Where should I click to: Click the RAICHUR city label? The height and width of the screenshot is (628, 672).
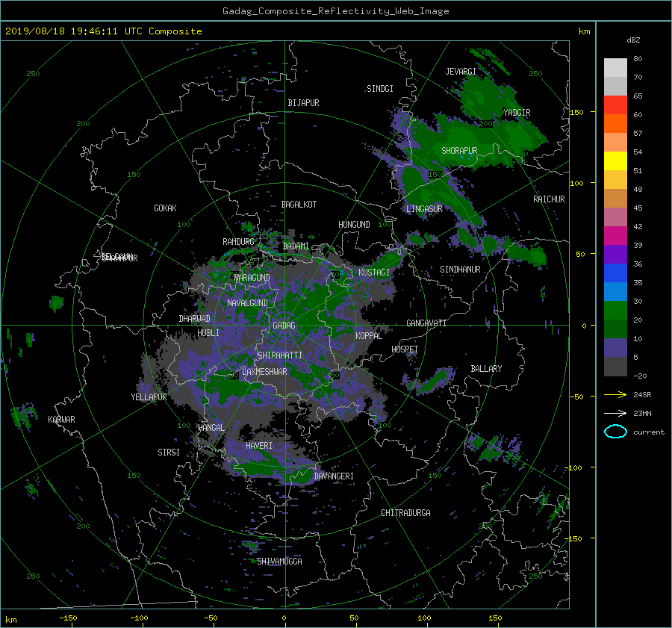tap(549, 199)
